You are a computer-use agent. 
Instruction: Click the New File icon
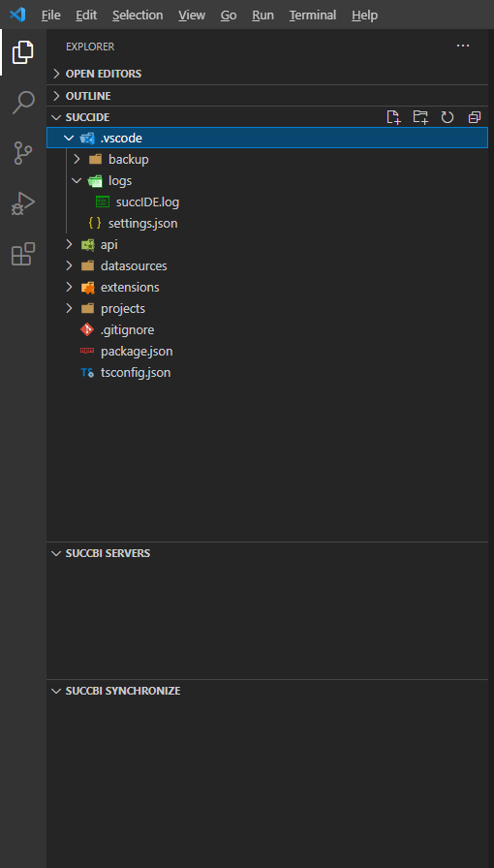coord(393,117)
